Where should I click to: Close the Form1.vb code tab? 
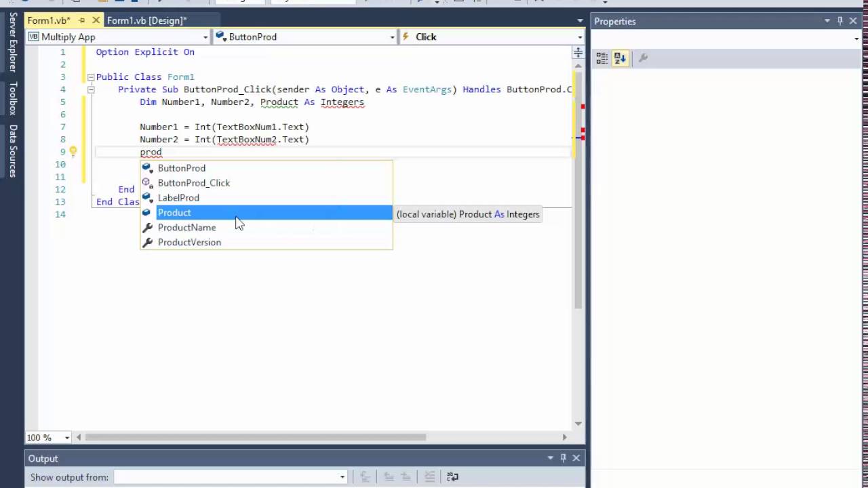tap(95, 20)
